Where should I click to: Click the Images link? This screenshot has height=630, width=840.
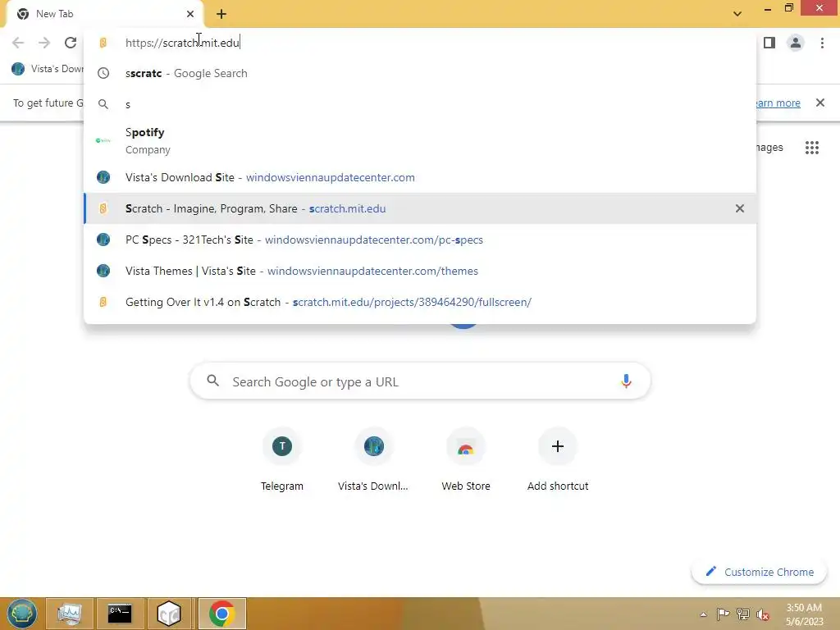point(769,148)
